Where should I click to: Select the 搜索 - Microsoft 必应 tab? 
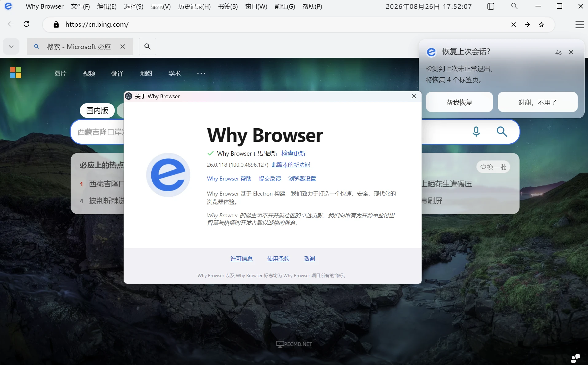(x=80, y=47)
